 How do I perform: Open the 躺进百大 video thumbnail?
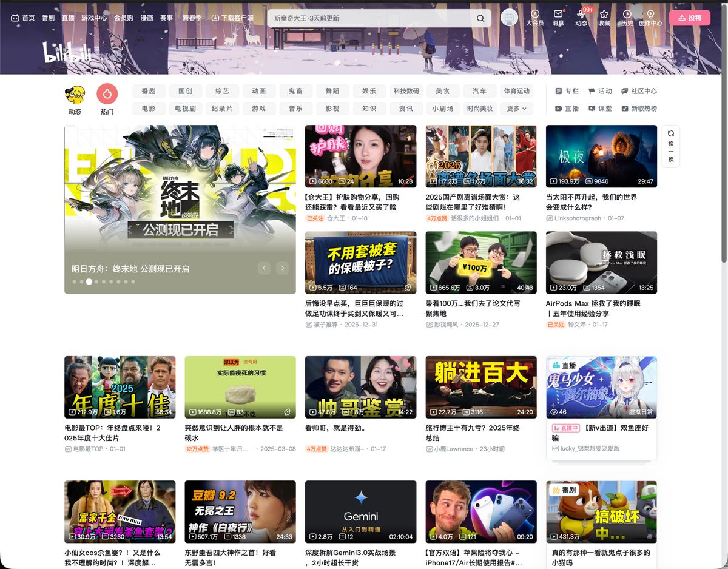click(x=481, y=387)
